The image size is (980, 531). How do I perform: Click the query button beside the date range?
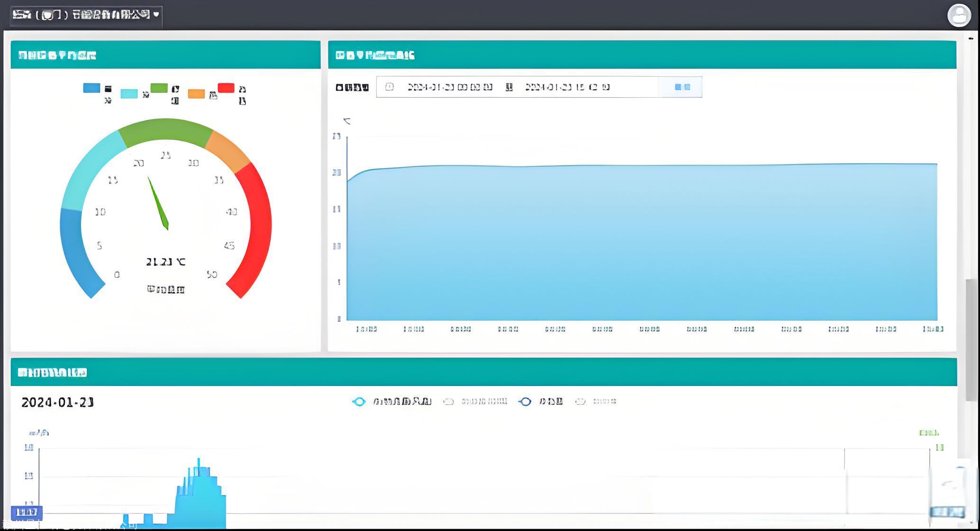pos(682,87)
